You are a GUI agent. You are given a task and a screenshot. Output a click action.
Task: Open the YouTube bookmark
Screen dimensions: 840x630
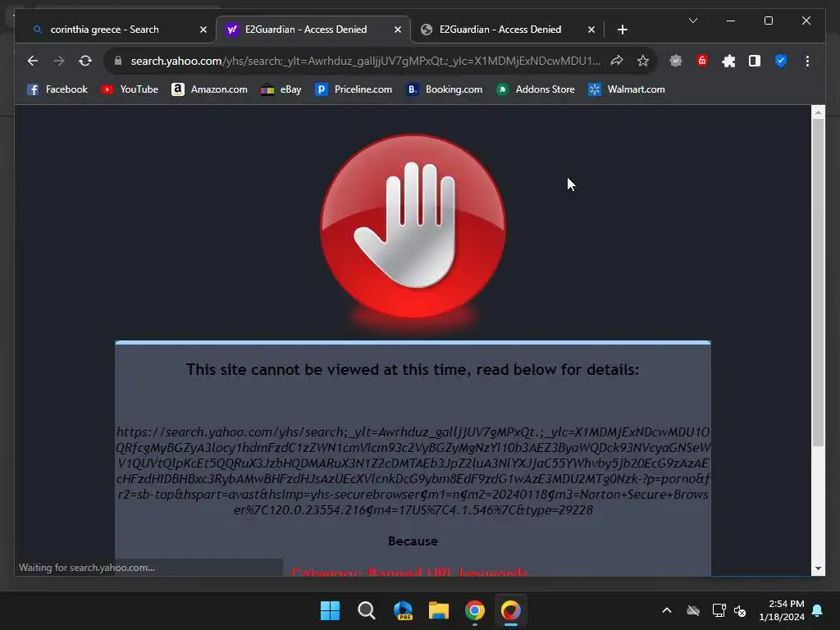pyautogui.click(x=130, y=89)
